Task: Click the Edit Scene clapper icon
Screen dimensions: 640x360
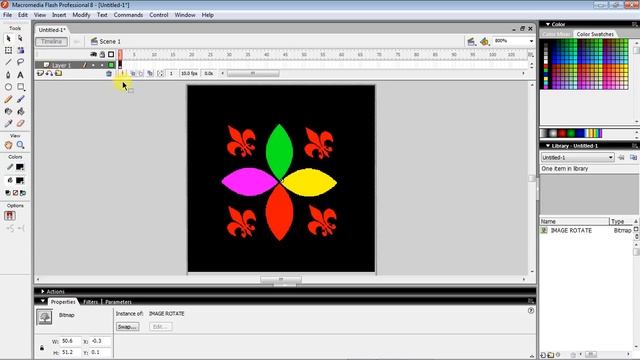Action: (471, 41)
